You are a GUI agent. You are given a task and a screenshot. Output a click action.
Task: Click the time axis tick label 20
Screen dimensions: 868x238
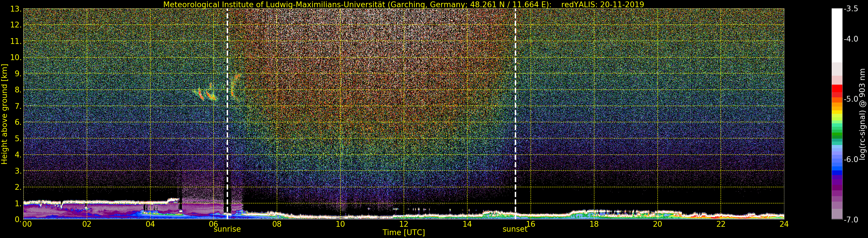tap(657, 224)
